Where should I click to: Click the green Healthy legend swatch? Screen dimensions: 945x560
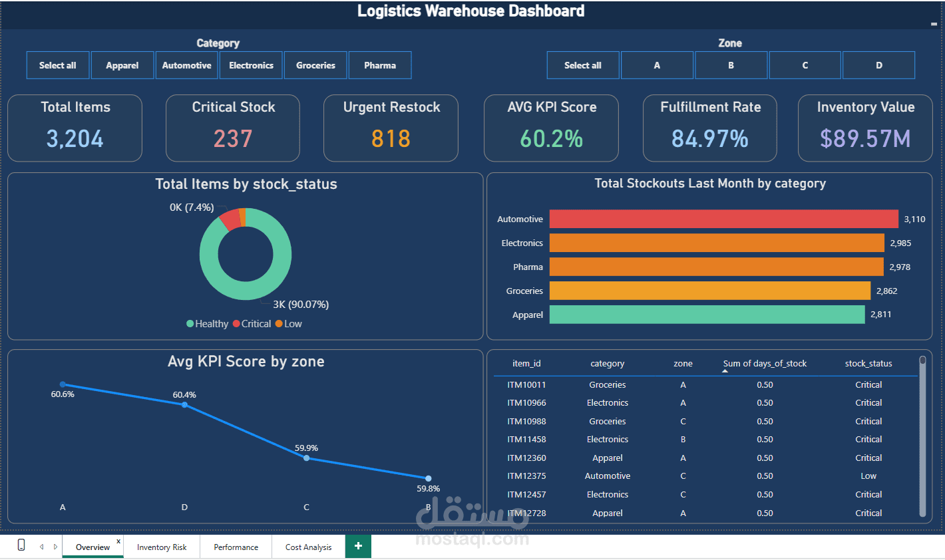[190, 323]
